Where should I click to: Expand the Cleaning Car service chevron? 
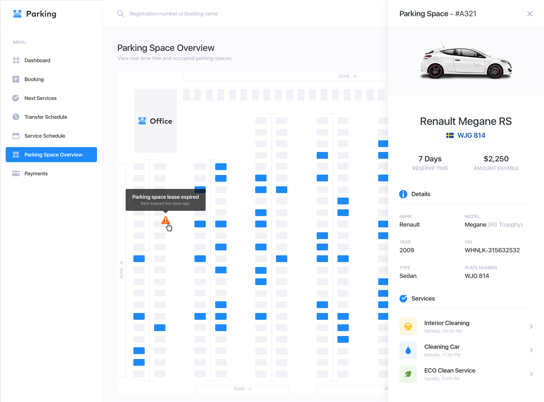(x=531, y=350)
